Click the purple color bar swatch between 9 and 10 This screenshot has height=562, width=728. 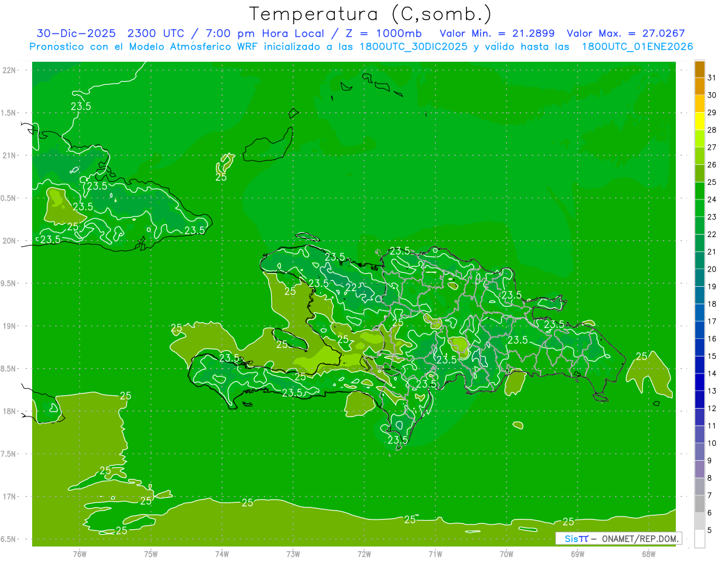[699, 452]
